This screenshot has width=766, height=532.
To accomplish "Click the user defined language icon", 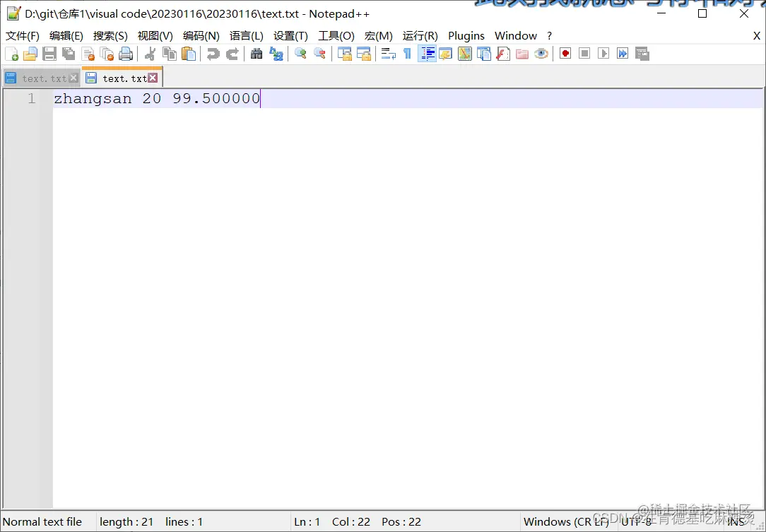I will [x=445, y=54].
